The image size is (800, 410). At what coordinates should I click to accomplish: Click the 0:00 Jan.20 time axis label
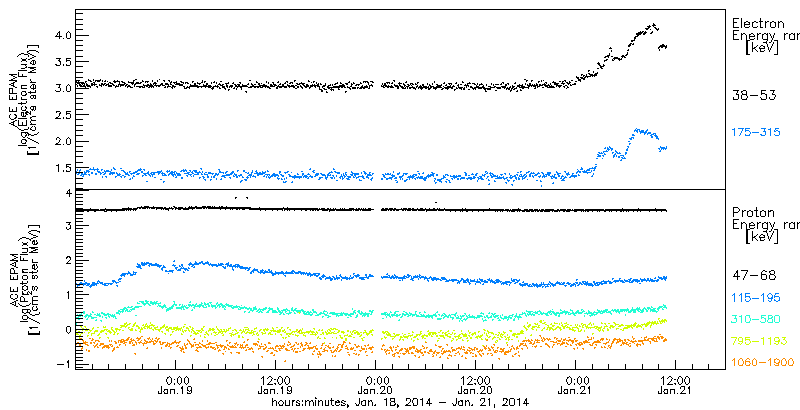pyautogui.click(x=376, y=385)
